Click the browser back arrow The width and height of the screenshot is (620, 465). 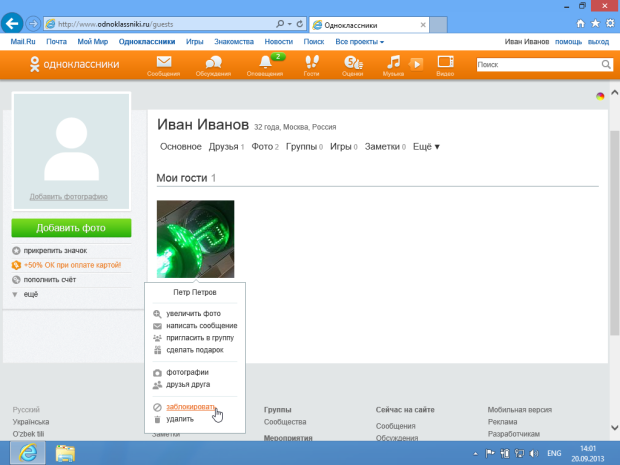click(12, 24)
